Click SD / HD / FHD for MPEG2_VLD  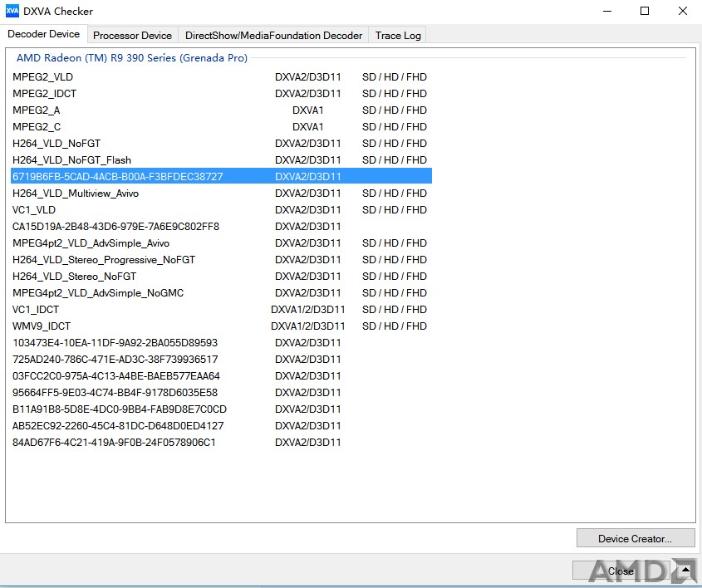click(395, 77)
